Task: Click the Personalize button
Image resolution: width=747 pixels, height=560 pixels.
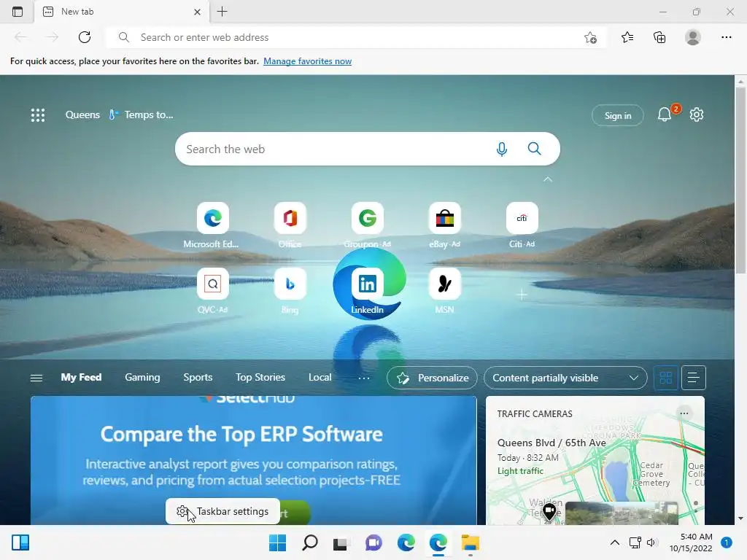Action: tap(432, 378)
